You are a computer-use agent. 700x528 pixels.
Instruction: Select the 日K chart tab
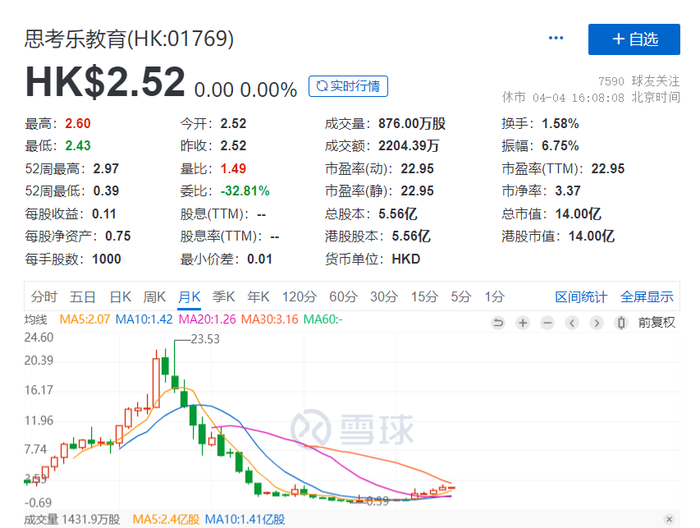click(x=120, y=296)
